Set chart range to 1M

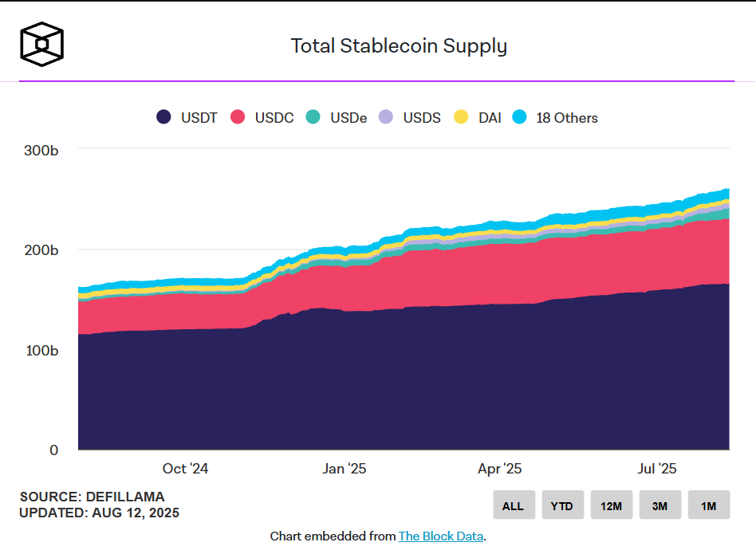click(708, 505)
